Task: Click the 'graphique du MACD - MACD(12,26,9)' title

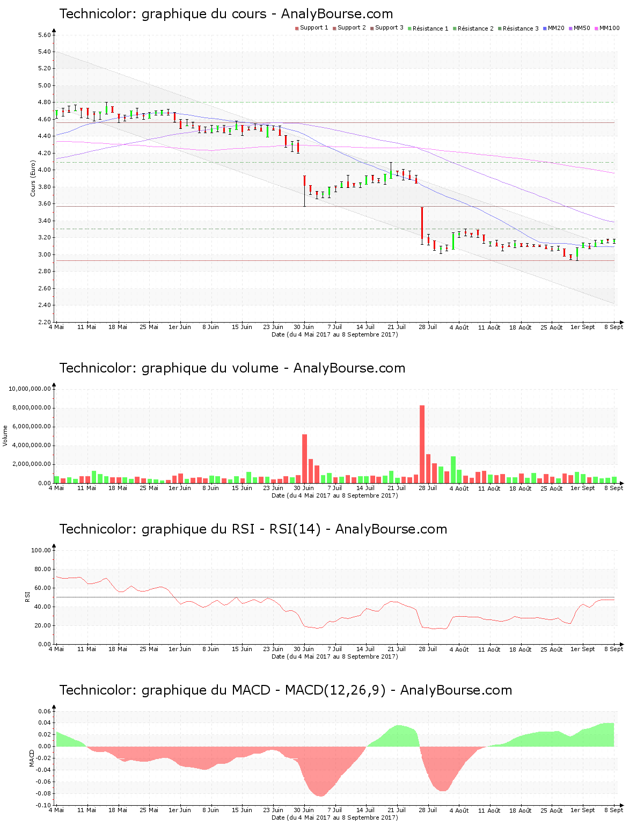Action: coord(286,690)
